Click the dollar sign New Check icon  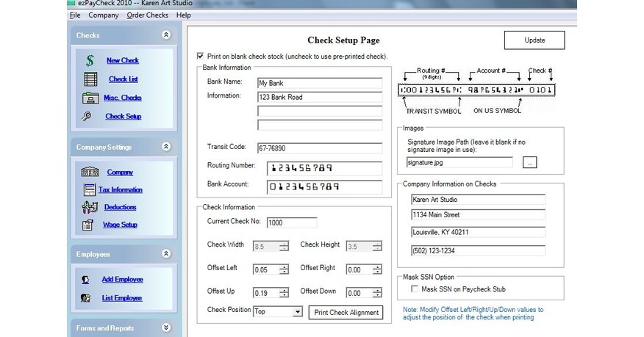[90, 60]
